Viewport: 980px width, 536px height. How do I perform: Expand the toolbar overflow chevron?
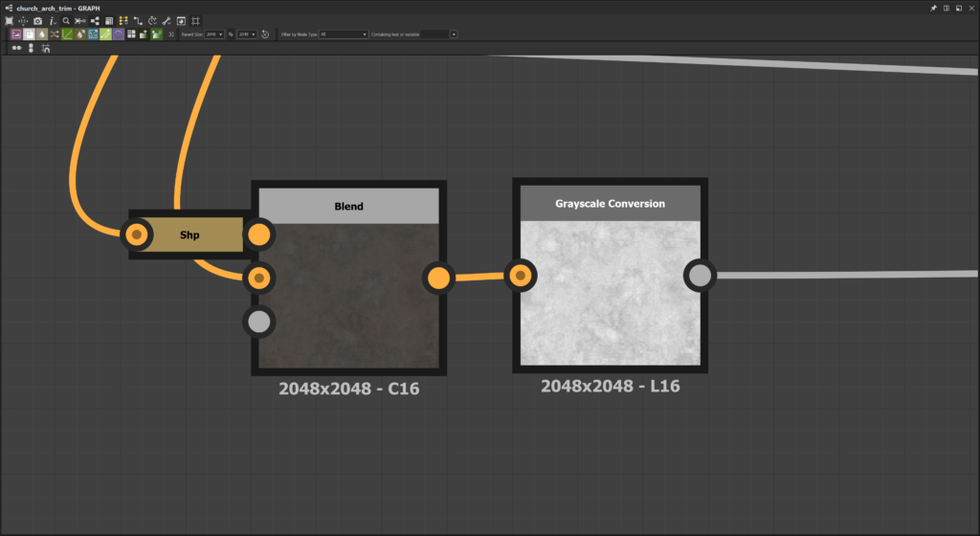(x=170, y=34)
